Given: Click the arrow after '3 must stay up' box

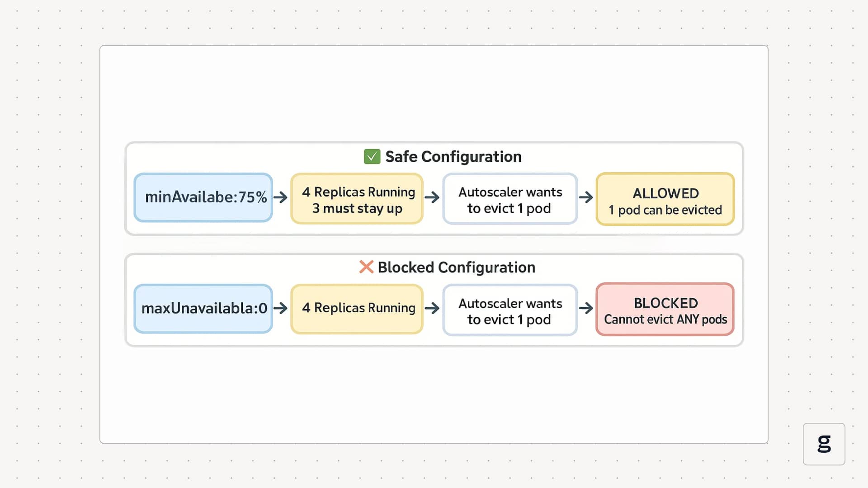Looking at the screenshot, I should pos(432,197).
